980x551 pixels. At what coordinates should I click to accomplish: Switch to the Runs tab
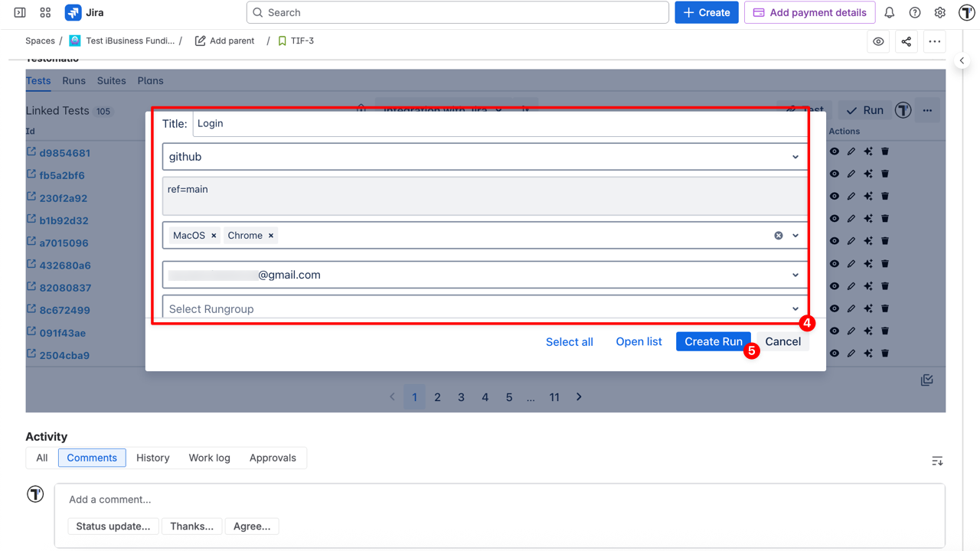pos(73,80)
